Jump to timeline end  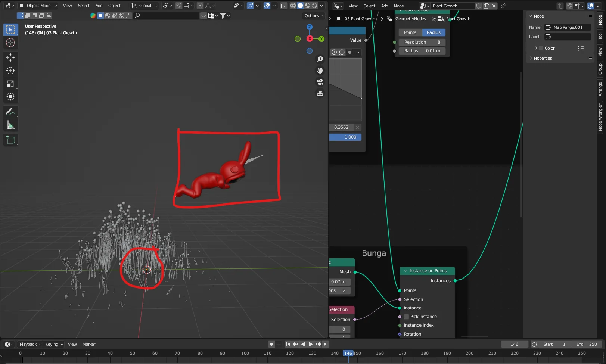point(326,344)
